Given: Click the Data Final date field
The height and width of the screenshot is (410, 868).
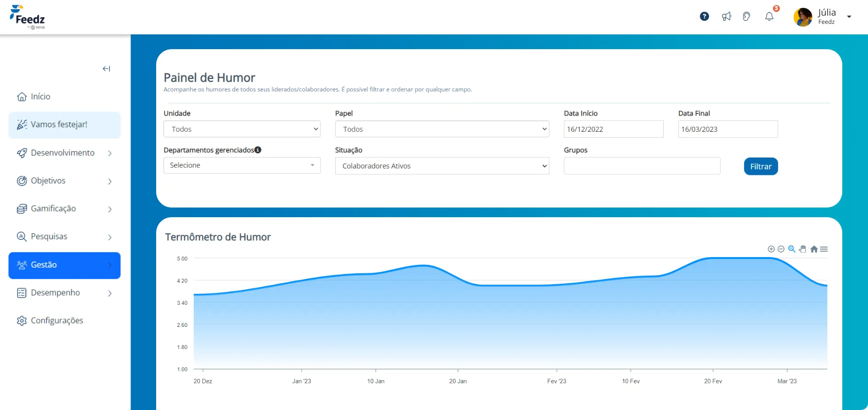Looking at the screenshot, I should (728, 129).
